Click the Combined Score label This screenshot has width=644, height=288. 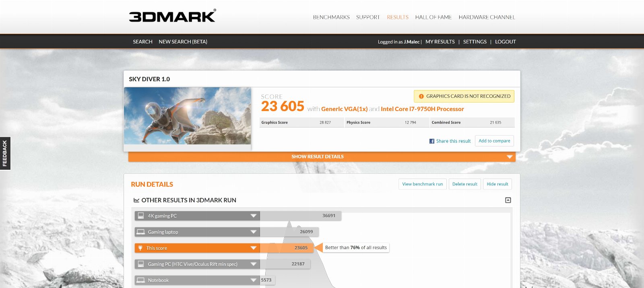coord(446,122)
